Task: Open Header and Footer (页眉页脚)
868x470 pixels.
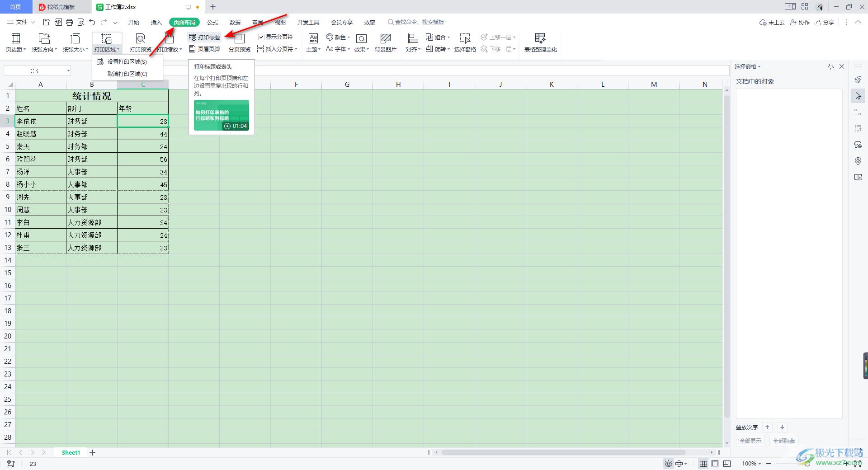Action: click(x=204, y=49)
